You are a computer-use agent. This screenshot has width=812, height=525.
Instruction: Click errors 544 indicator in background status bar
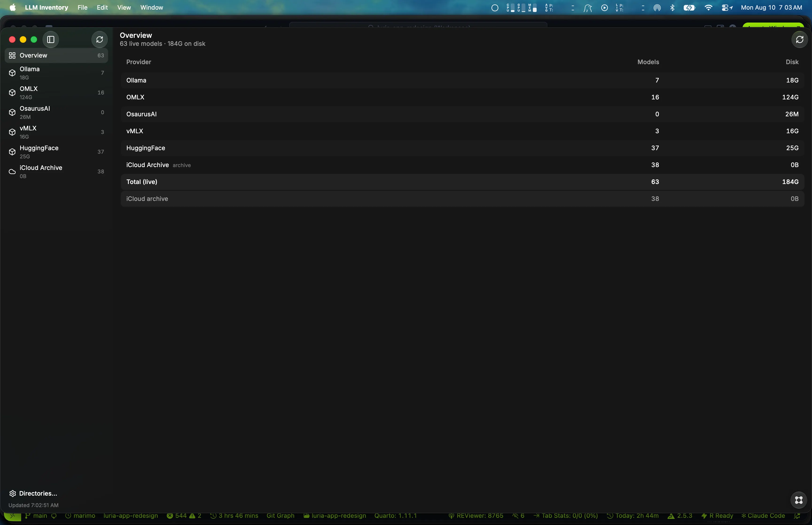[177, 516]
